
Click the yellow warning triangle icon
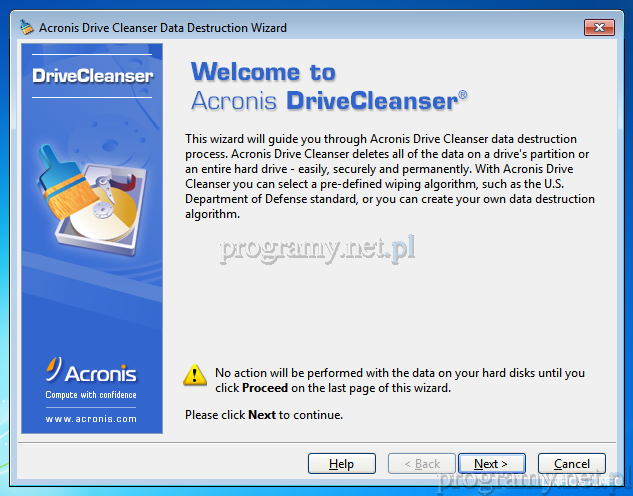(195, 376)
